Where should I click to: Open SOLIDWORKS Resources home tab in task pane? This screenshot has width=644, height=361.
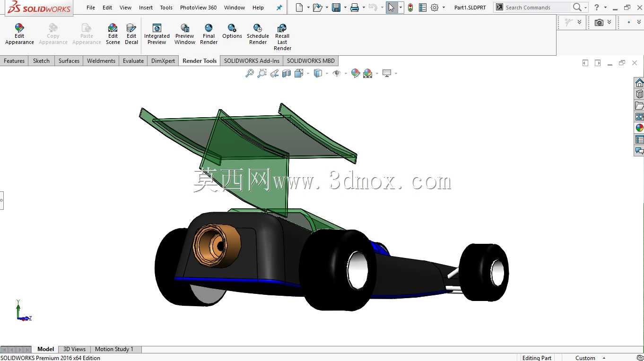pos(639,83)
